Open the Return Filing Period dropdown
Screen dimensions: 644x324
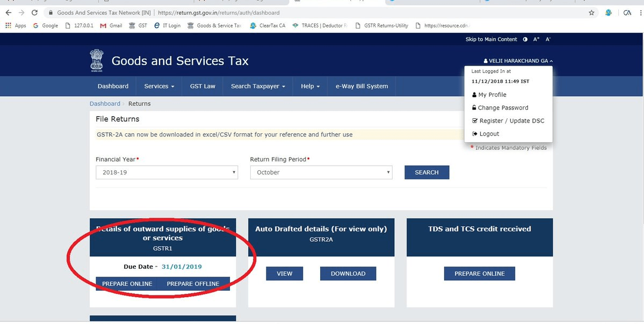pyautogui.click(x=321, y=172)
